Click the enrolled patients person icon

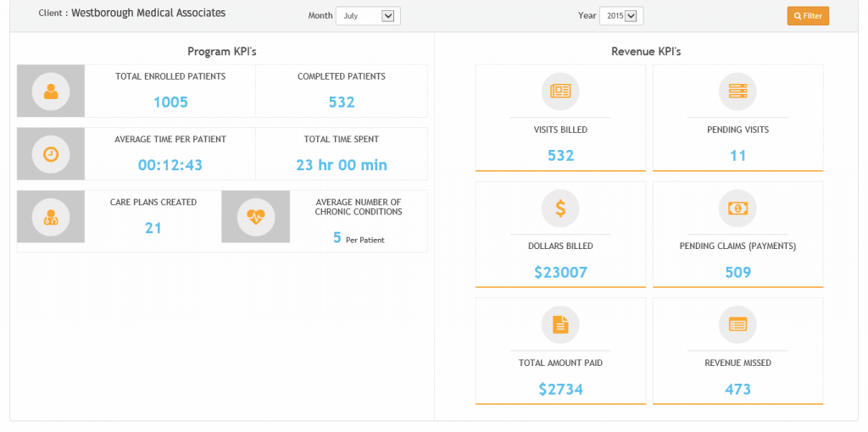coord(51,91)
